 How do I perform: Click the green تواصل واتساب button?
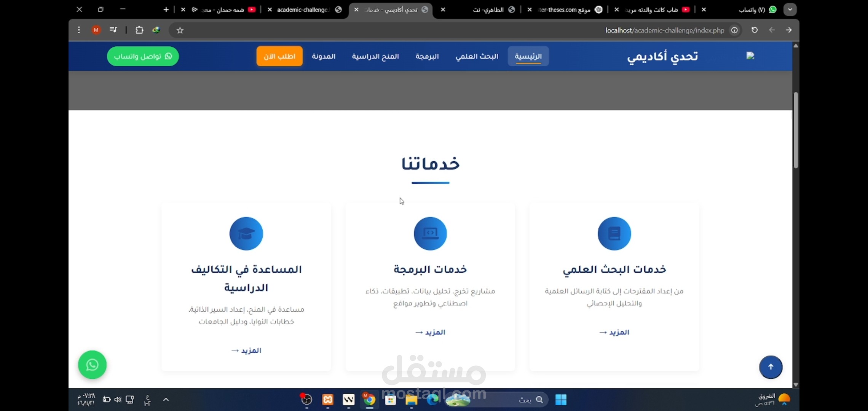(x=143, y=56)
